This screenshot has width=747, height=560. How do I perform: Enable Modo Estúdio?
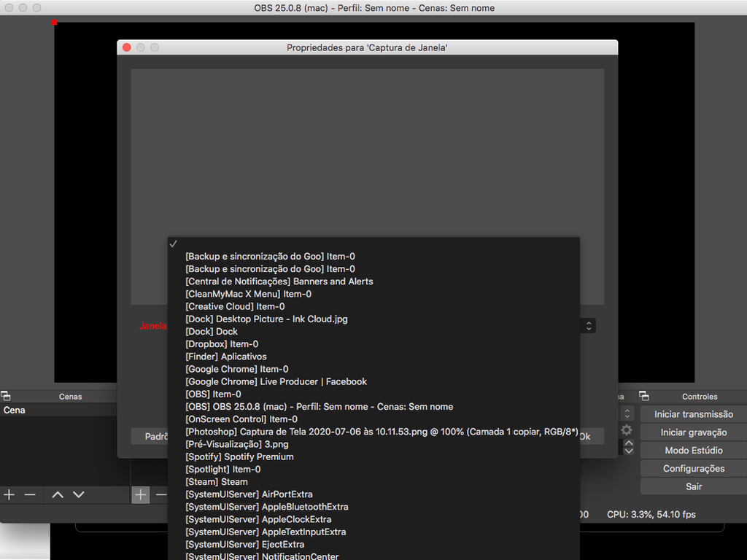click(694, 451)
